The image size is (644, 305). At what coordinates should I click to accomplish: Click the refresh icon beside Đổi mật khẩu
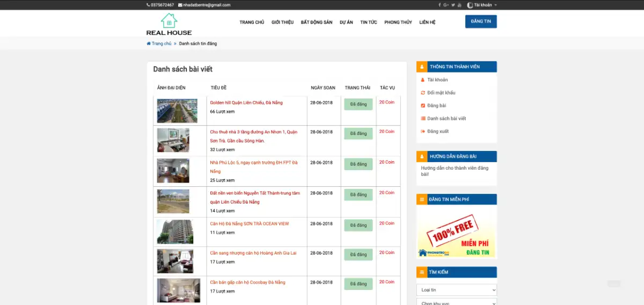[423, 92]
